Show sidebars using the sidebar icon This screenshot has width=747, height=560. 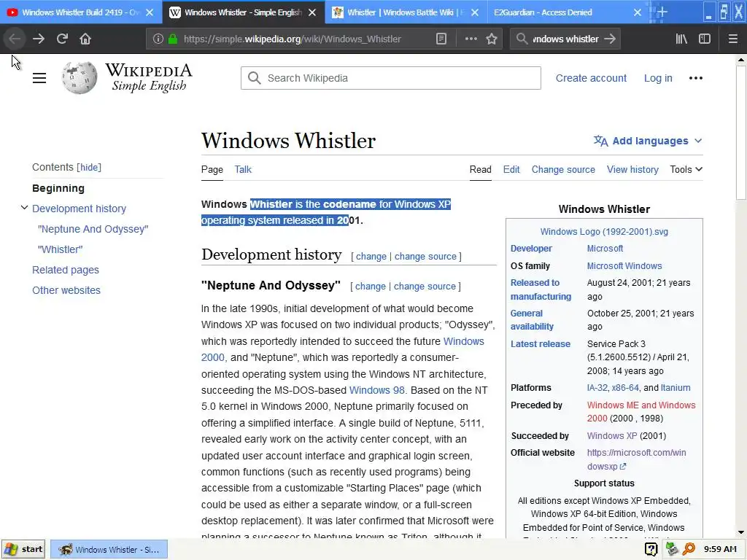coord(705,39)
